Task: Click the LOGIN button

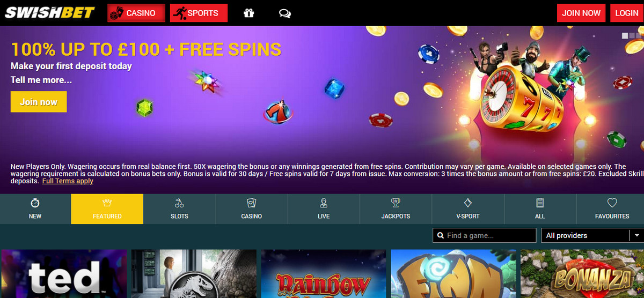Action: tap(626, 13)
